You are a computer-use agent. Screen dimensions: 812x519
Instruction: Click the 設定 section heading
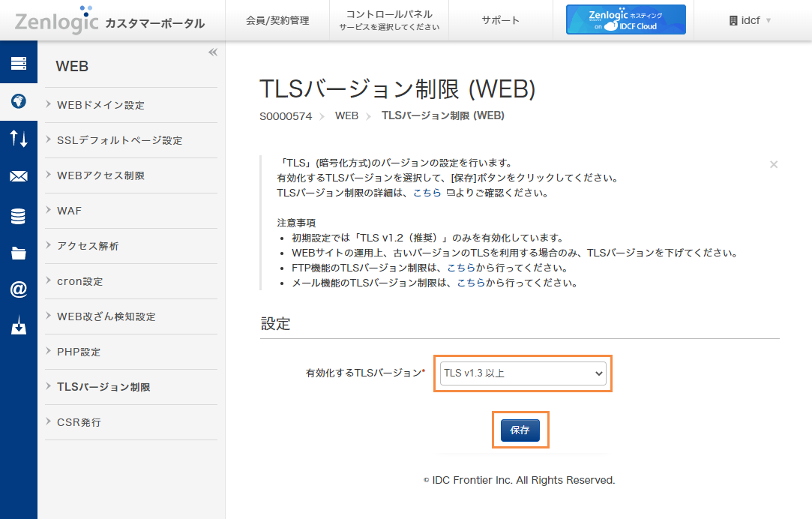click(x=275, y=324)
